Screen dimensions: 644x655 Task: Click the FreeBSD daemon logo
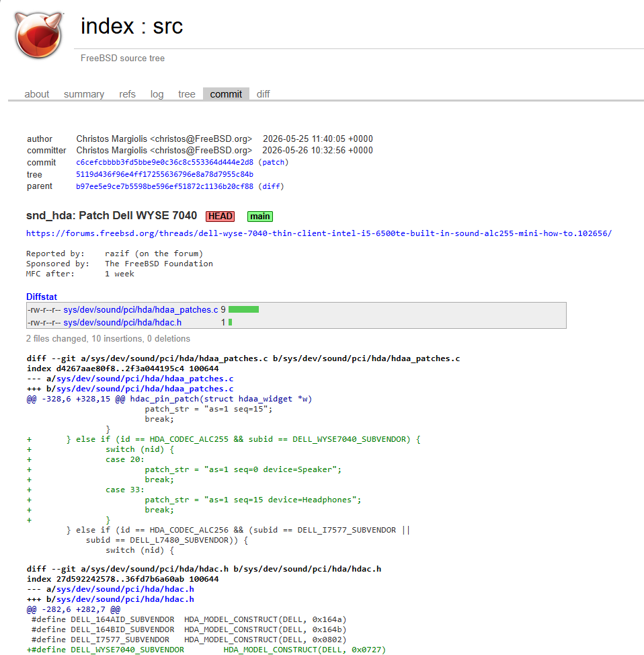point(39,35)
